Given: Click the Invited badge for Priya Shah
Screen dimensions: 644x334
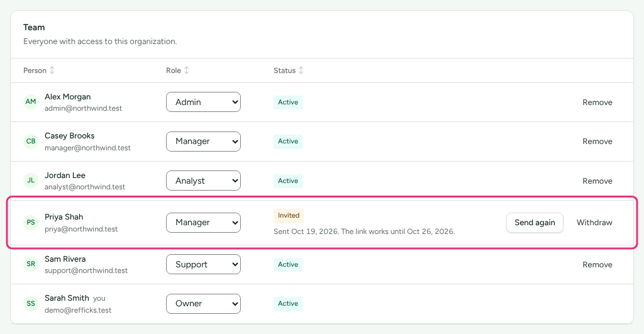Looking at the screenshot, I should coord(288,215).
